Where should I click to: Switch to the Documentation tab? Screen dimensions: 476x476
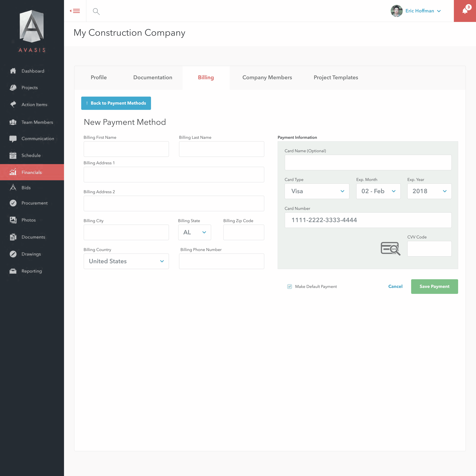point(153,77)
